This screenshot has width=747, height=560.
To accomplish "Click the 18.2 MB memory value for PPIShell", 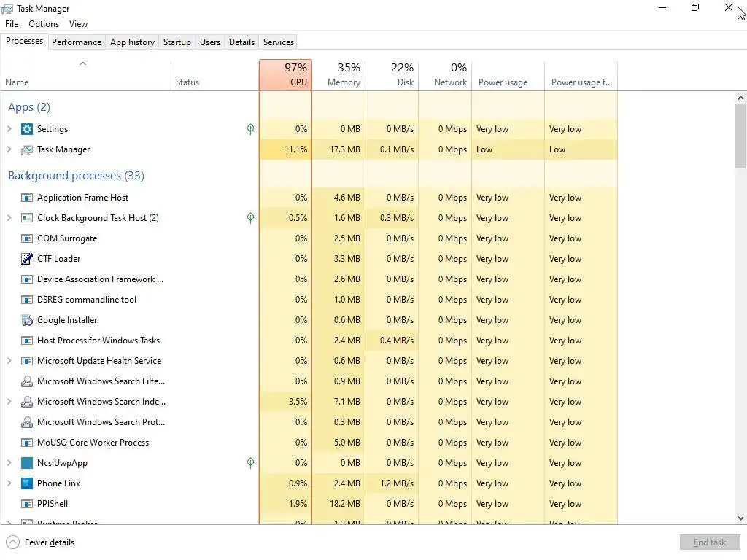I will point(345,504).
